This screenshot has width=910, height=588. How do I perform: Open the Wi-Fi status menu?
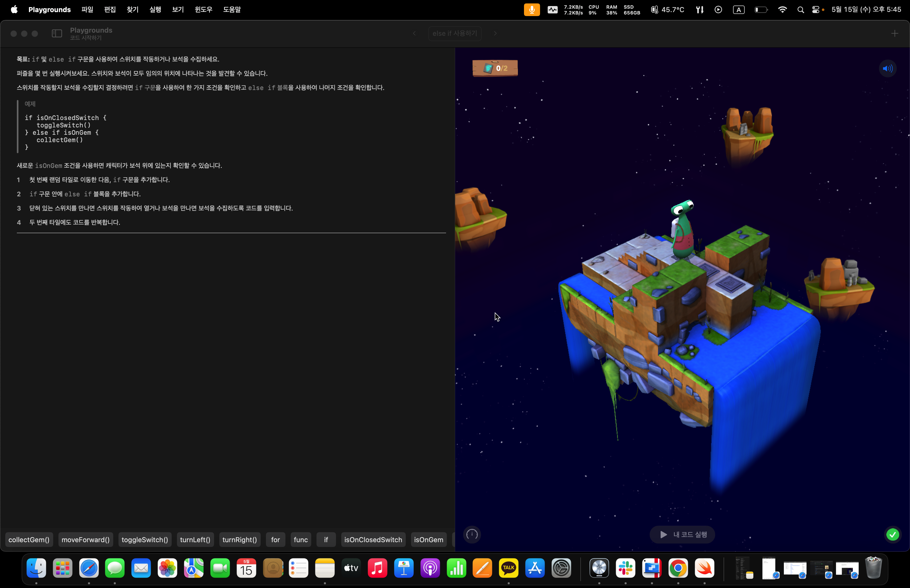783,10
